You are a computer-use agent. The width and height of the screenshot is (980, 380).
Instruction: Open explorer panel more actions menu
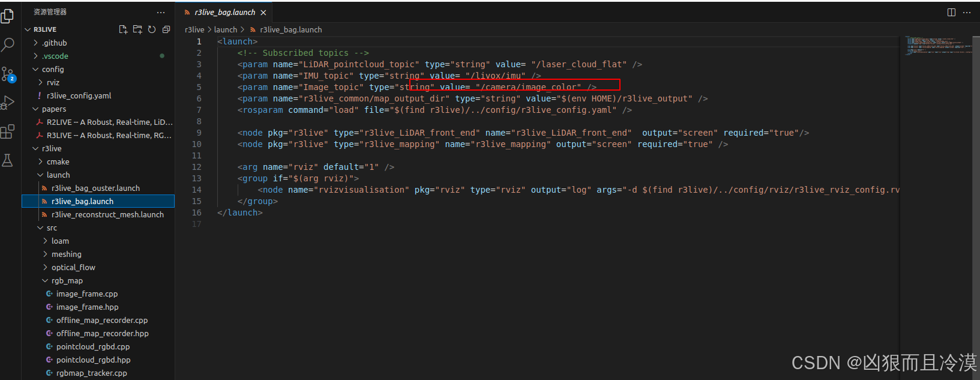(x=161, y=12)
